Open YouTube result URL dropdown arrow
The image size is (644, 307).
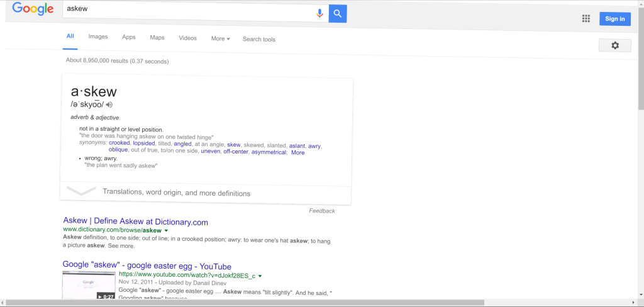[x=260, y=276]
